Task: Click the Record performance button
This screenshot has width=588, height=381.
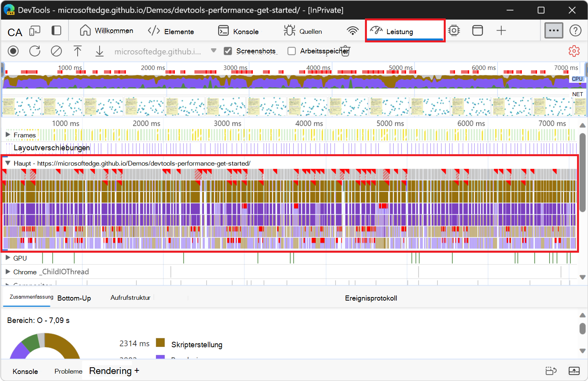Action: (13, 51)
